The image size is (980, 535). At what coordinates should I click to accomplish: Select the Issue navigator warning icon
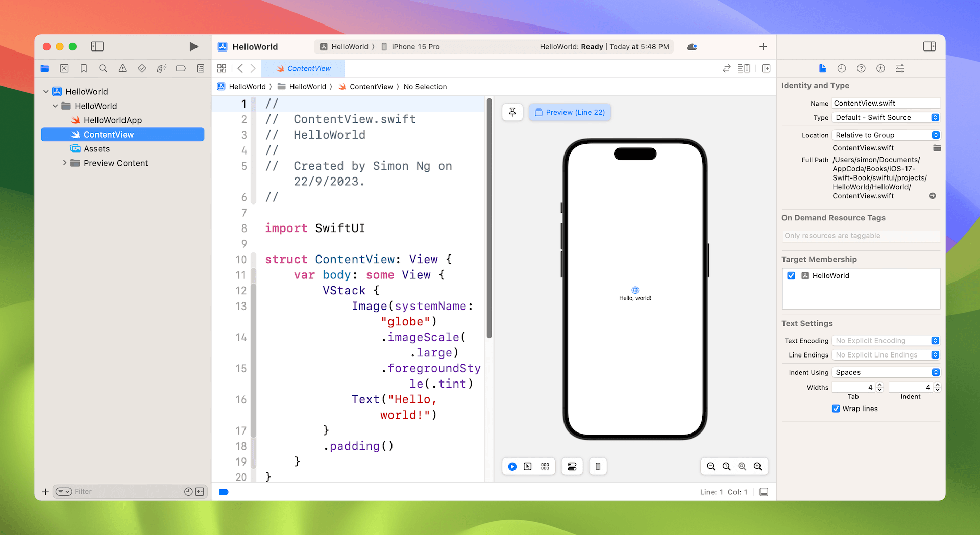(x=122, y=68)
